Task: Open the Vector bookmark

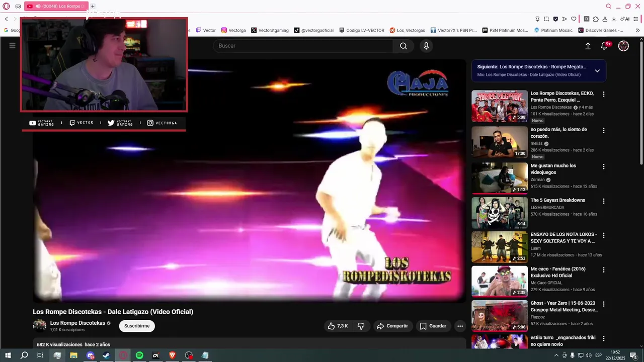Action: 206,30
